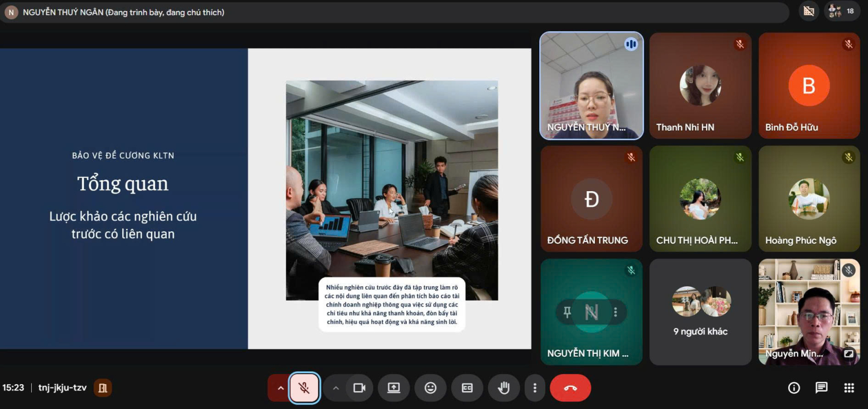
Task: Open the in-call chat panel
Action: tap(821, 388)
